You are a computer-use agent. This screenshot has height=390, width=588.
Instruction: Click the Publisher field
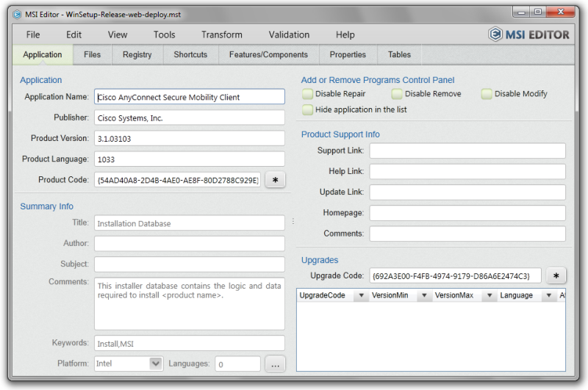click(190, 118)
